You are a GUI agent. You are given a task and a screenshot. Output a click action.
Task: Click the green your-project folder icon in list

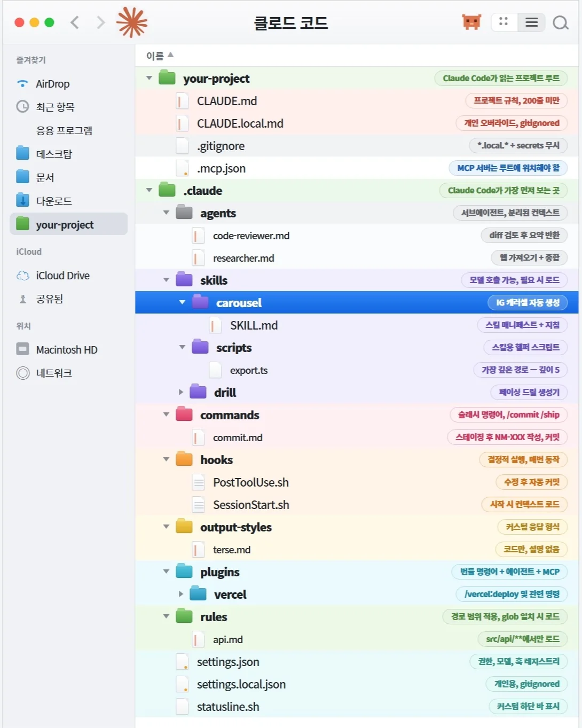pos(167,78)
